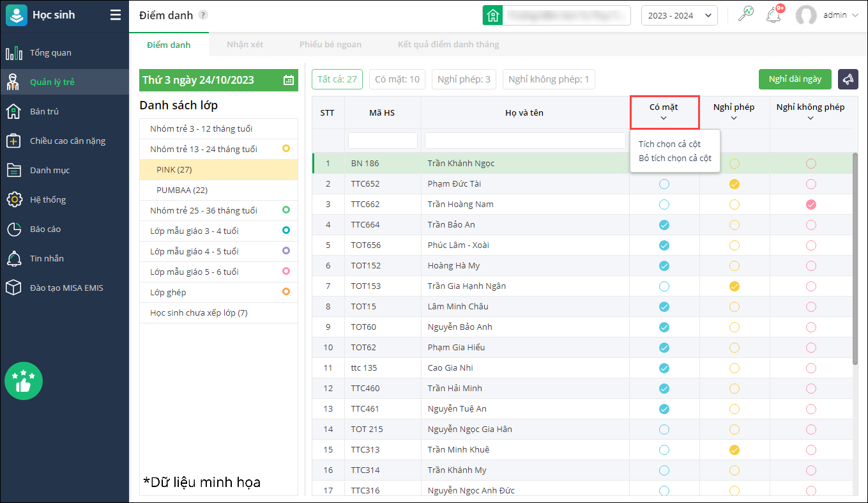Image resolution: width=868 pixels, height=503 pixels.
Task: Mark Phạm Đức Tài as present
Action: 664,184
